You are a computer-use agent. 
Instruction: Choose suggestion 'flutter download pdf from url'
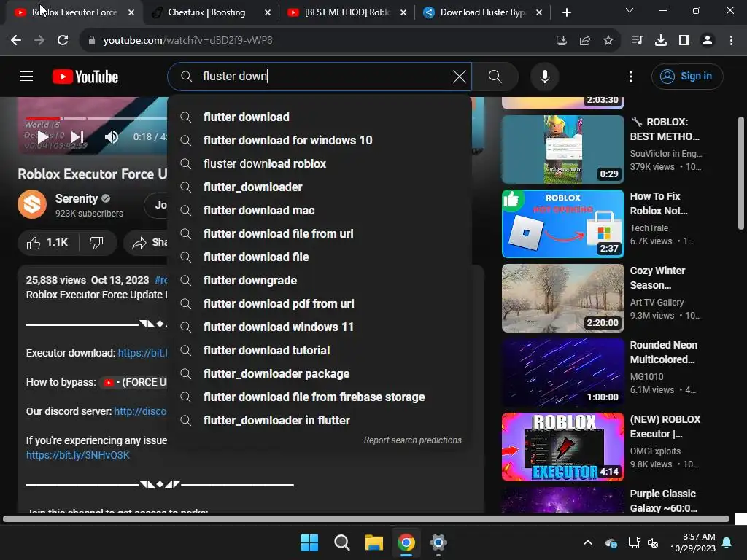pyautogui.click(x=320, y=303)
